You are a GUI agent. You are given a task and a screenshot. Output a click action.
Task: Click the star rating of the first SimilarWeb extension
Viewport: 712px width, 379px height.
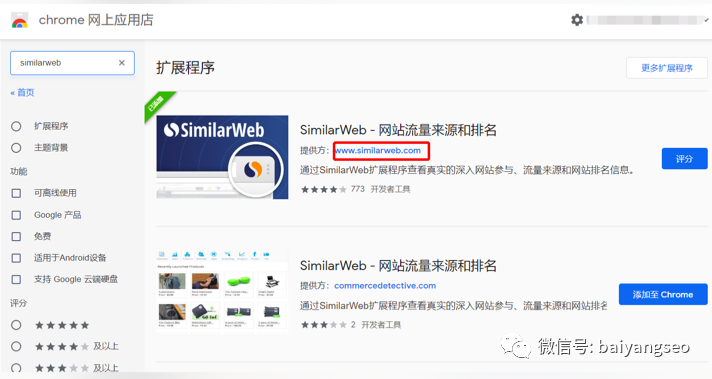coord(324,190)
